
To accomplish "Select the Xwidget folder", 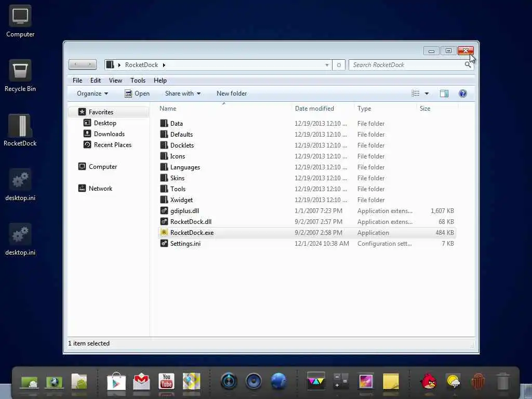I will pos(307,200).
